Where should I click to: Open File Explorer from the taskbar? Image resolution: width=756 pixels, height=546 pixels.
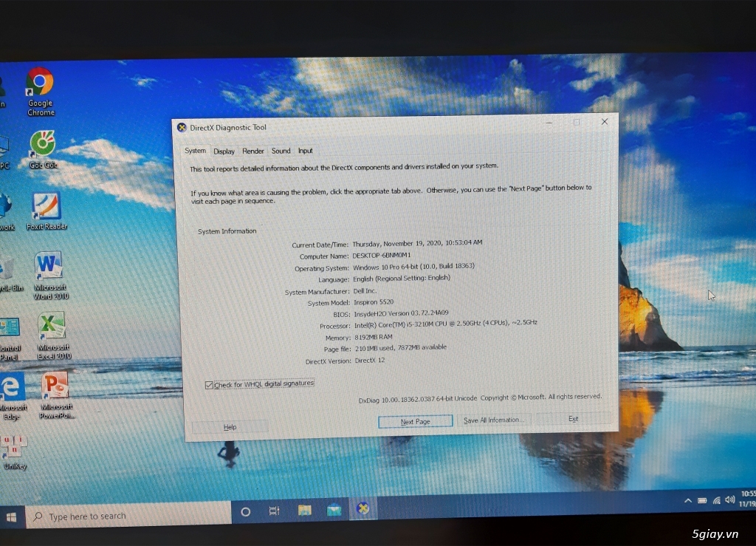pyautogui.click(x=304, y=510)
